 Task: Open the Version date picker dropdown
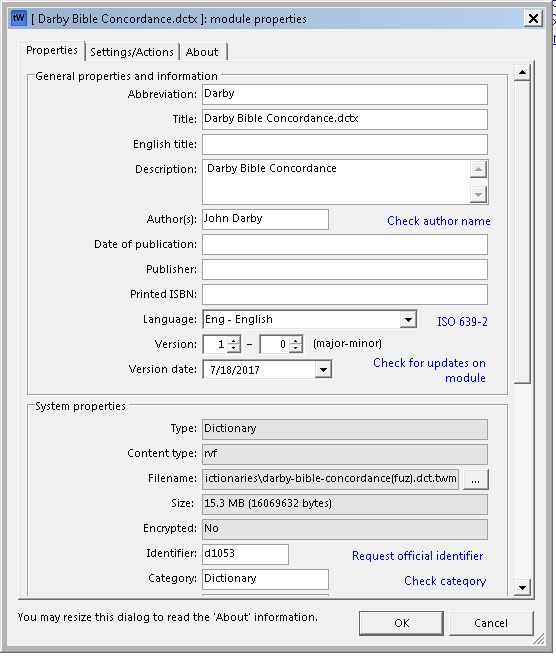click(323, 370)
